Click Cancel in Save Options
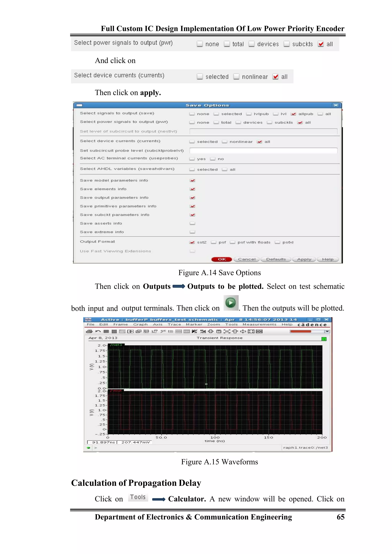This screenshot has height=554, width=392. click(247, 259)
